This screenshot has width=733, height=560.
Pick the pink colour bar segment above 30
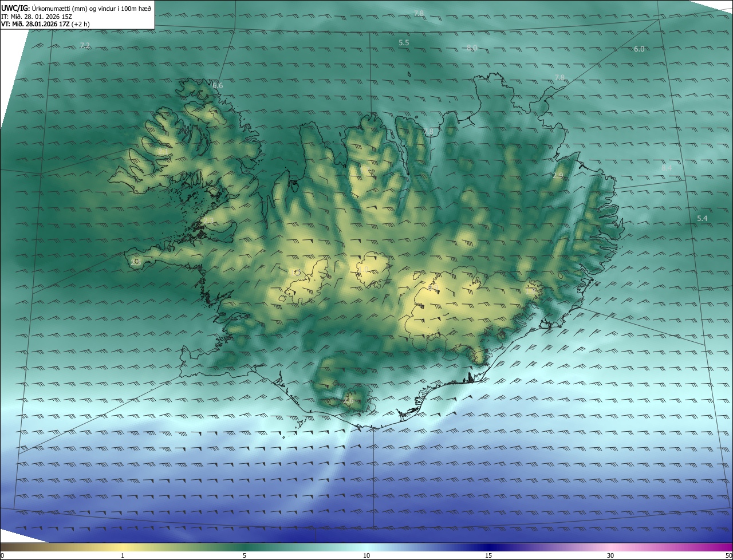610,547
